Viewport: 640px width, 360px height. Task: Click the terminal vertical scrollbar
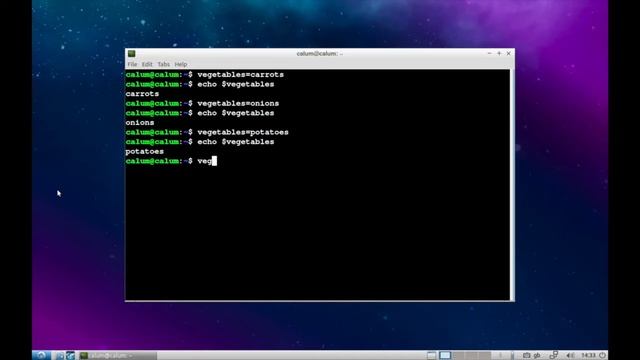(512, 184)
